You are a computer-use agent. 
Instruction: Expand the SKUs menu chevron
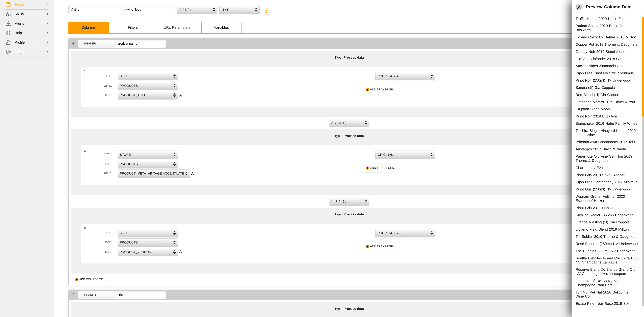click(47, 14)
